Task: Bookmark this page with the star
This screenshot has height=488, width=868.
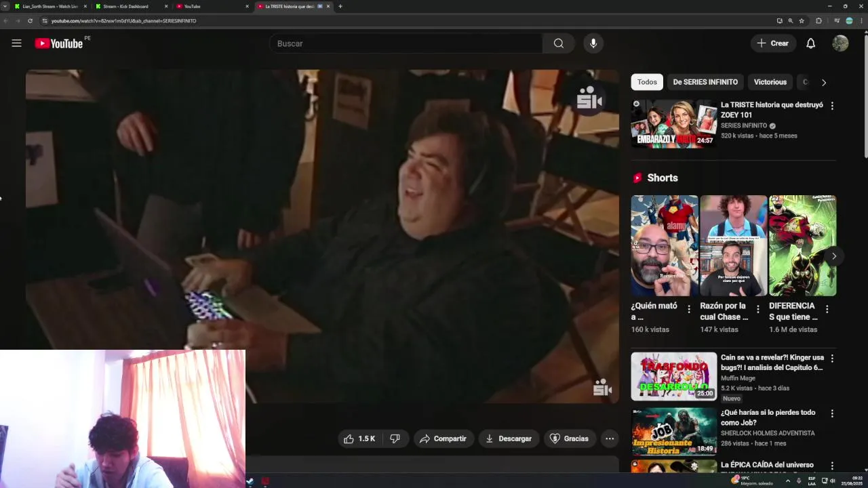Action: pos(802,21)
